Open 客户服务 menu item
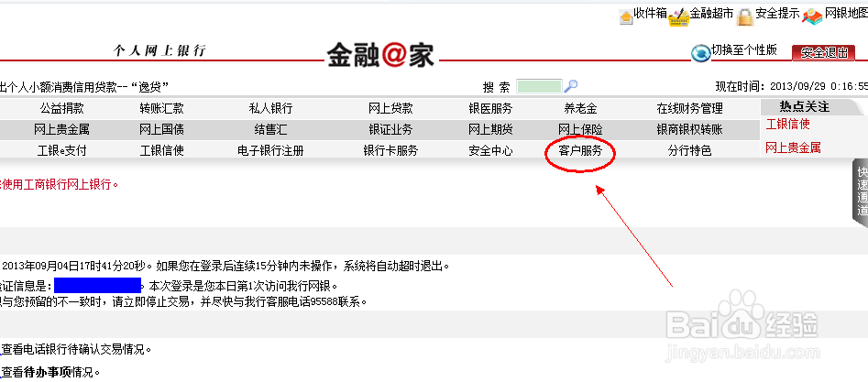 pyautogui.click(x=581, y=150)
